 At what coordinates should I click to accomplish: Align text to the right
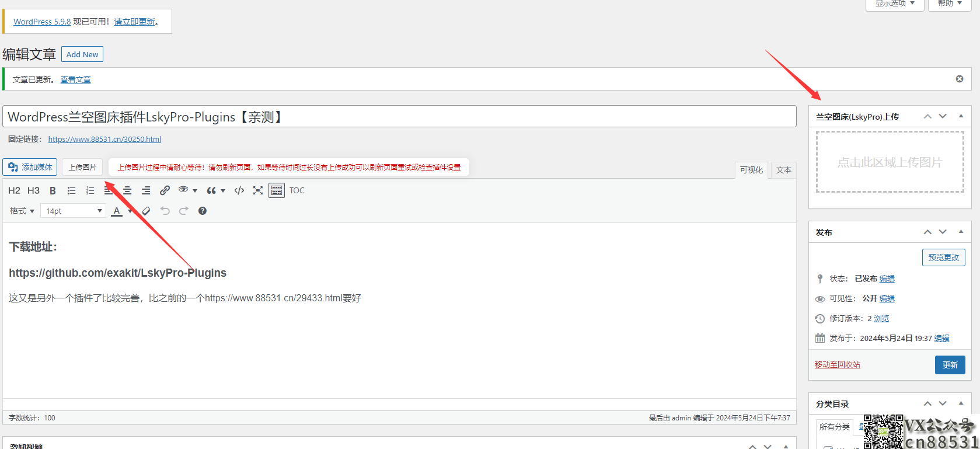tap(146, 190)
